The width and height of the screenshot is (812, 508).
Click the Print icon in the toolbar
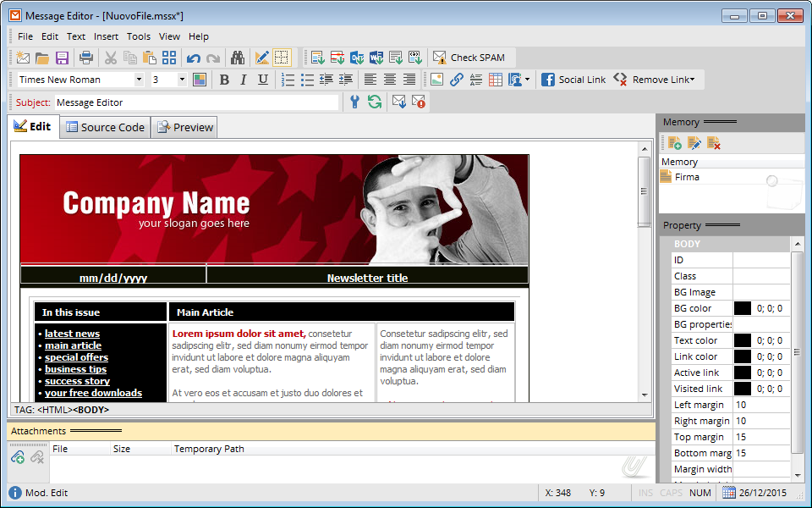(x=85, y=58)
